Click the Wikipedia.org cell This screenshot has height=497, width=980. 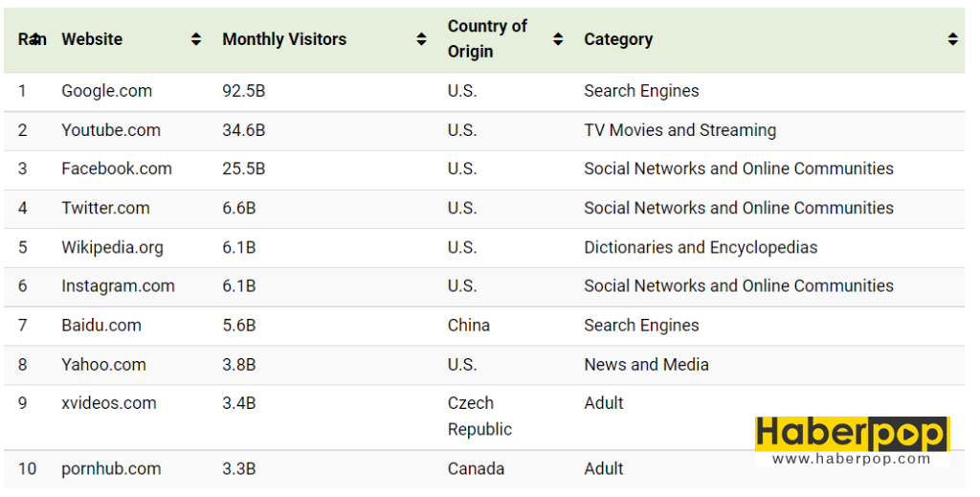point(112,247)
